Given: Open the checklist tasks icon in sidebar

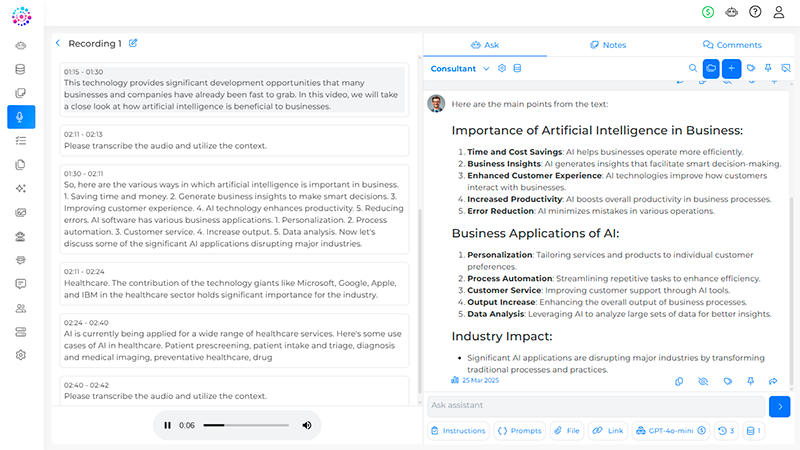Looking at the screenshot, I should (x=20, y=141).
